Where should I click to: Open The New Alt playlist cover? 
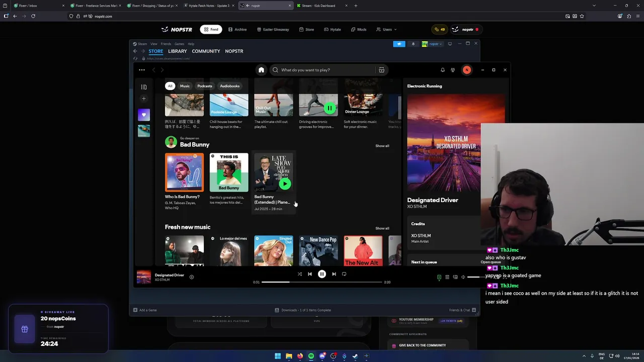363,250
